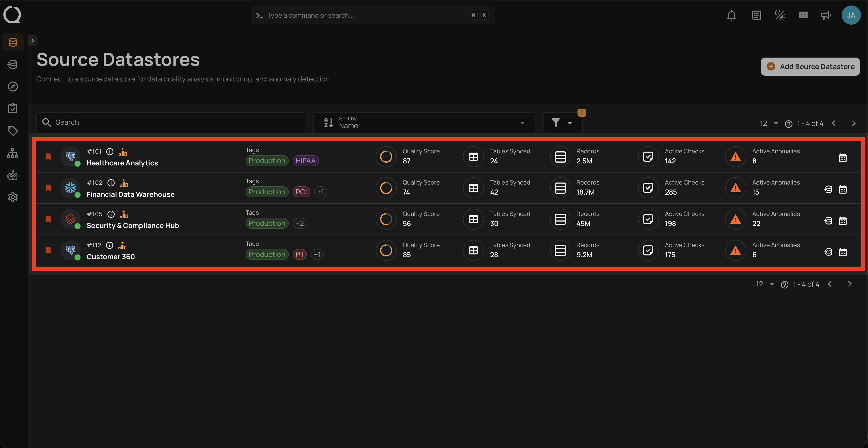Image resolution: width=868 pixels, height=448 pixels.
Task: Click the megaphone announcements icon
Action: coord(825,15)
